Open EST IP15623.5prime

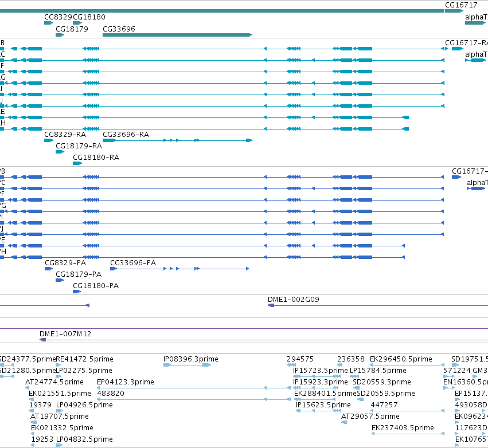click(x=323, y=405)
